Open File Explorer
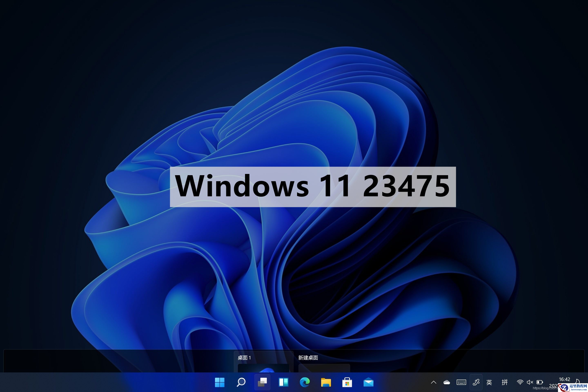The width and height of the screenshot is (588, 392). point(326,382)
